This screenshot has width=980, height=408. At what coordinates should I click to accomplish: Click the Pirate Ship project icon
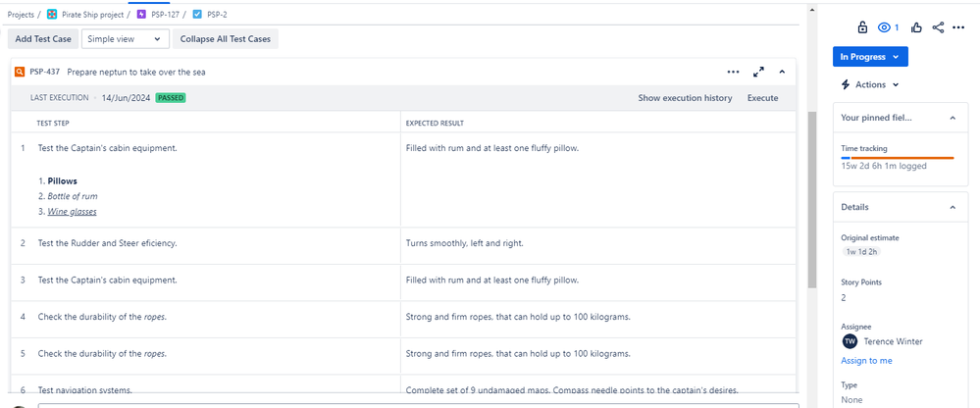tap(52, 15)
